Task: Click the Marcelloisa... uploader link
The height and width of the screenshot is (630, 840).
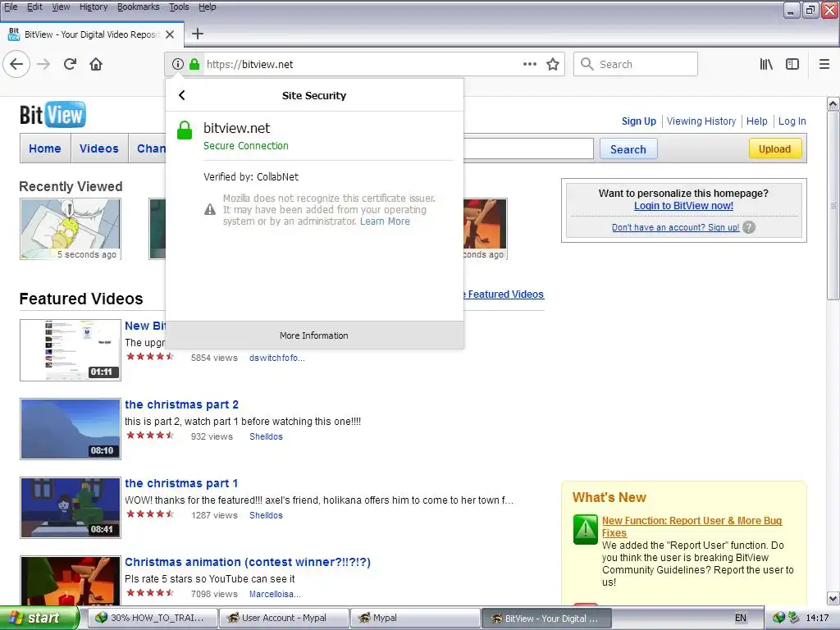Action: click(275, 594)
